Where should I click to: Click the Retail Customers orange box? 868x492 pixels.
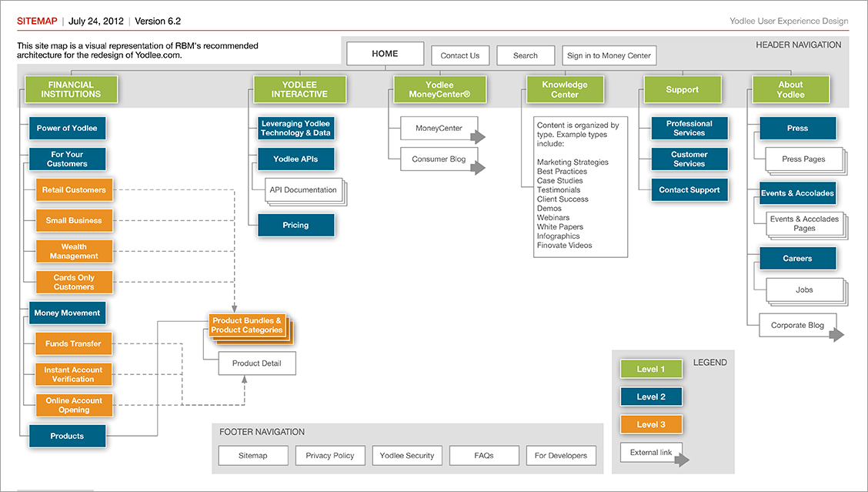74,189
